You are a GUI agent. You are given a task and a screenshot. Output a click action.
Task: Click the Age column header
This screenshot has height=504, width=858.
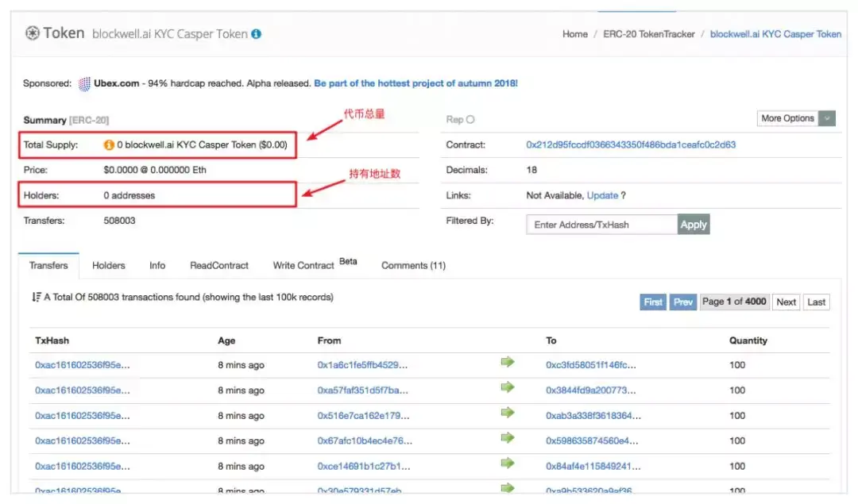tap(226, 340)
